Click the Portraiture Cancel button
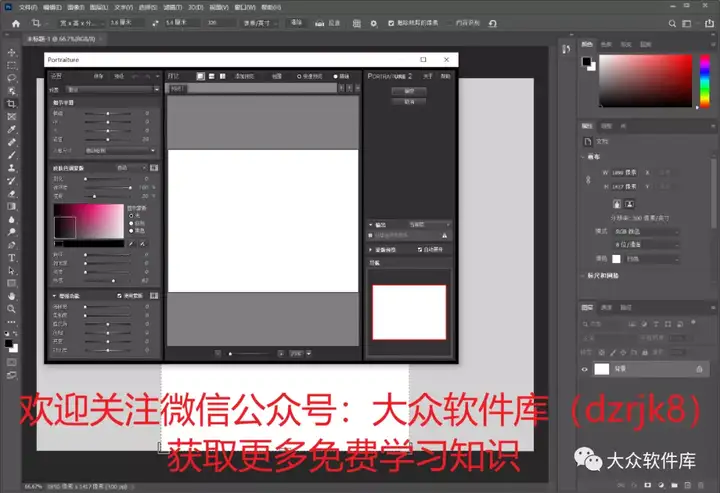Screen dimensions: 720x493 (x=409, y=101)
